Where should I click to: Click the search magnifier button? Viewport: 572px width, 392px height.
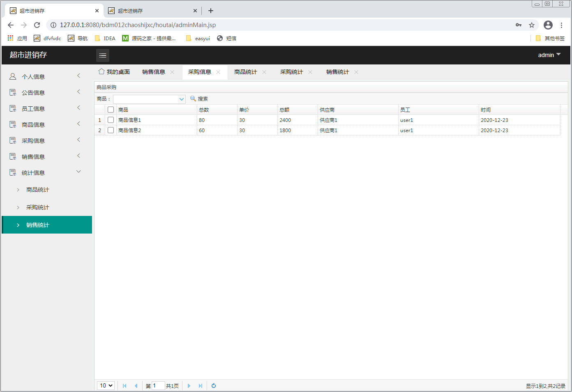[199, 99]
